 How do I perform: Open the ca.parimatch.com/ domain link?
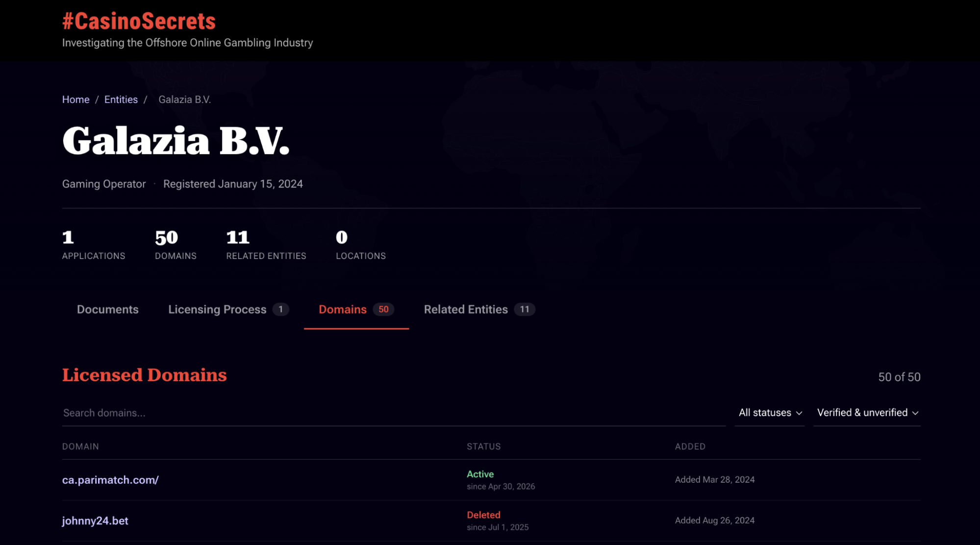(110, 480)
